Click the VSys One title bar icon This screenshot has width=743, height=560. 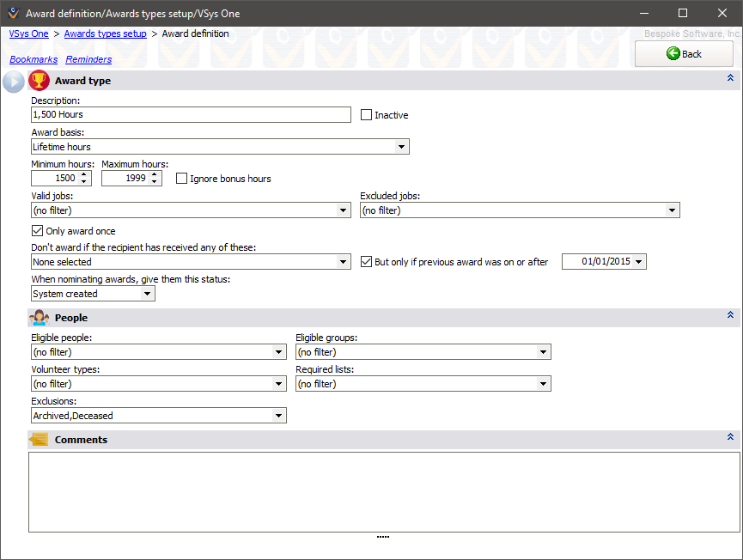13,13
